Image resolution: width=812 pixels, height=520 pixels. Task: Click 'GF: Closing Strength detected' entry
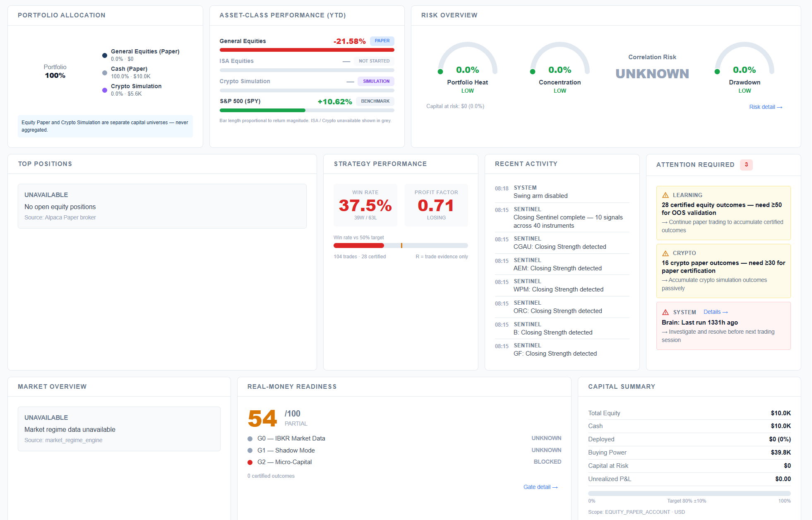562,349
